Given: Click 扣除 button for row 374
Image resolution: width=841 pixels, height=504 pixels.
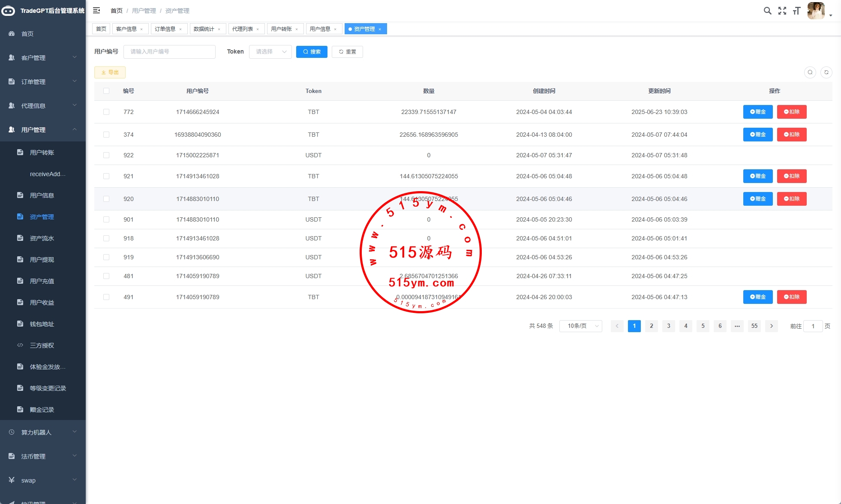Looking at the screenshot, I should coord(791,135).
